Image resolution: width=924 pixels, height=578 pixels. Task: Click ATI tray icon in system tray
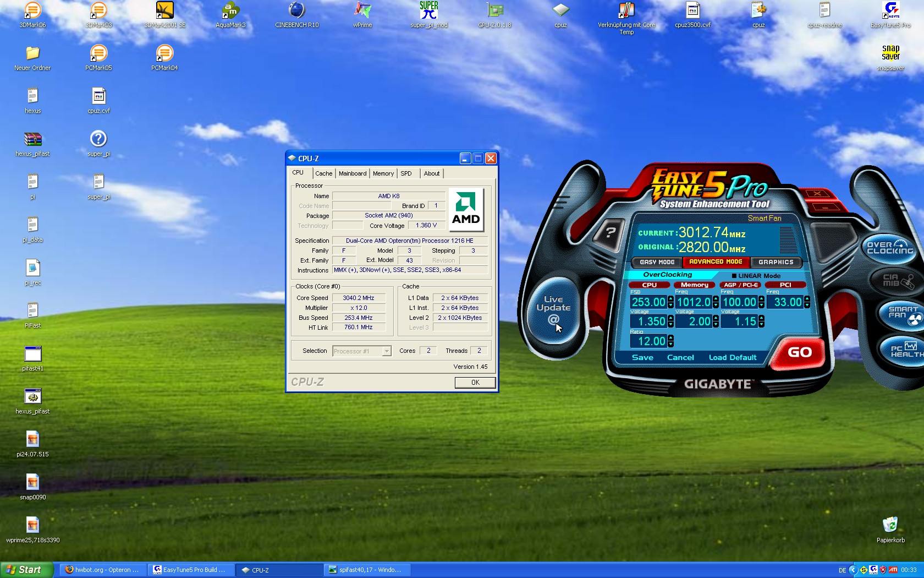click(893, 570)
